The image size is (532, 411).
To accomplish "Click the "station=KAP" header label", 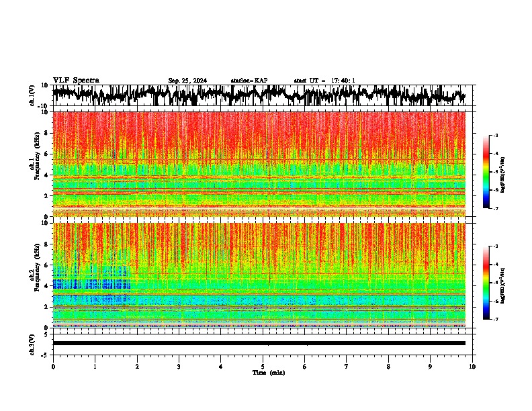I will pyautogui.click(x=249, y=81).
